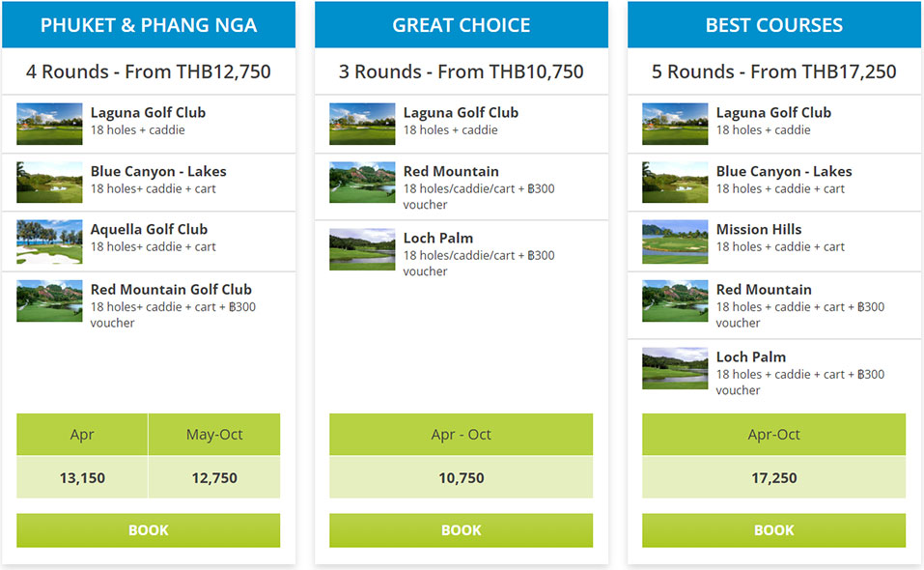
Task: Click the Apr price column header
Action: (82, 435)
